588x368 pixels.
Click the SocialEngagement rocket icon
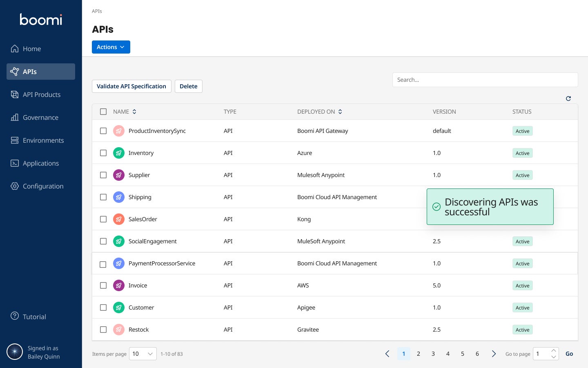tap(118, 241)
